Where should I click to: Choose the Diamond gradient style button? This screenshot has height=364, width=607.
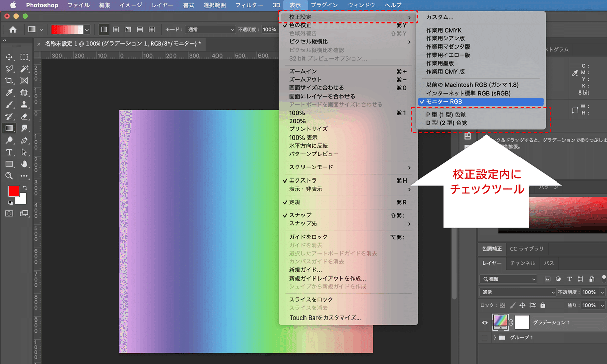point(151,30)
